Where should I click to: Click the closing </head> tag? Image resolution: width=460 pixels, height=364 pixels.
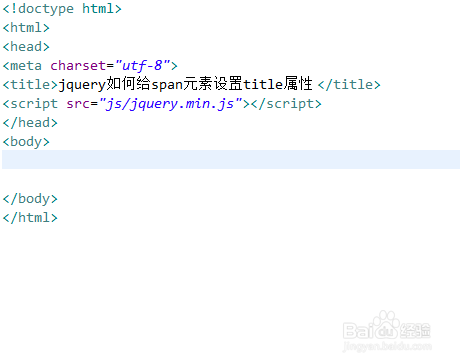click(x=30, y=123)
